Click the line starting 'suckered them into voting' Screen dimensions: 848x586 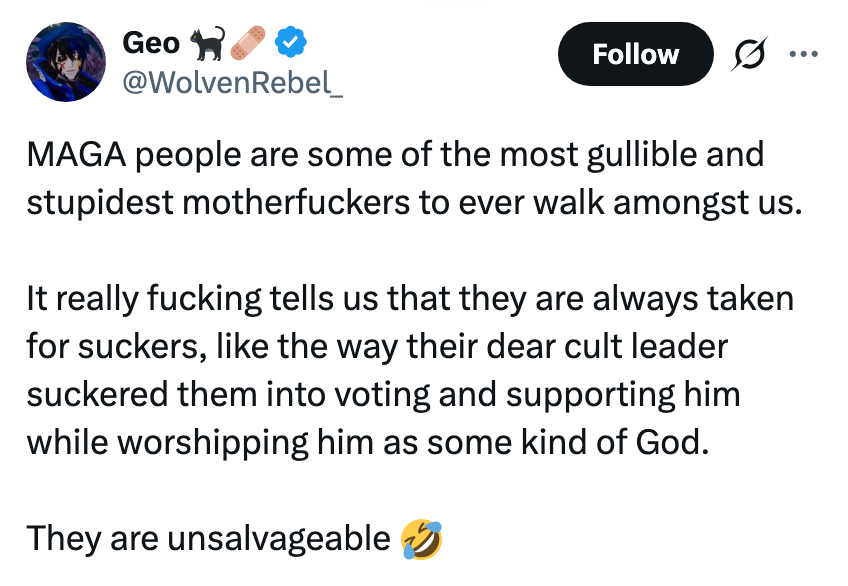click(383, 394)
